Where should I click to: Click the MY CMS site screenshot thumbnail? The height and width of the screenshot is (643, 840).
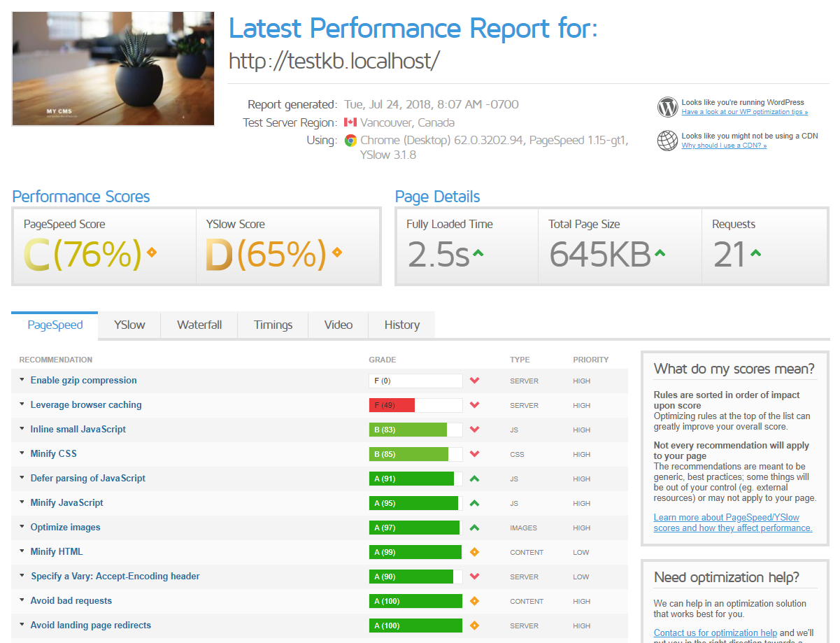click(113, 69)
